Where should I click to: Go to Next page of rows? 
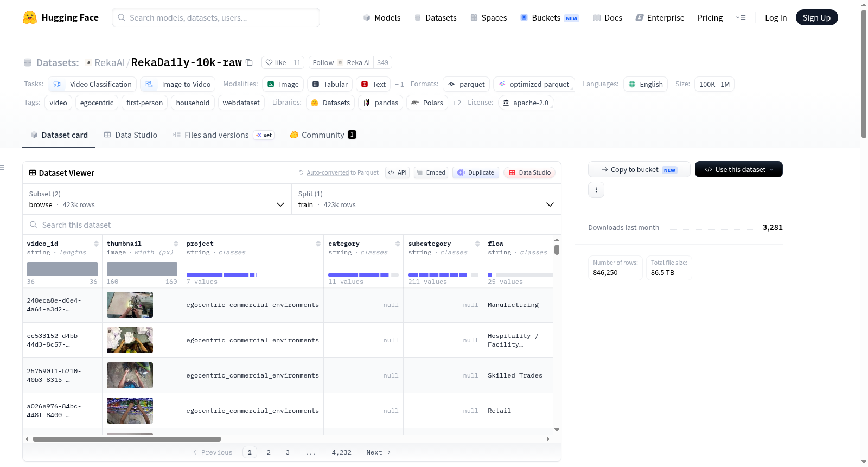click(379, 452)
